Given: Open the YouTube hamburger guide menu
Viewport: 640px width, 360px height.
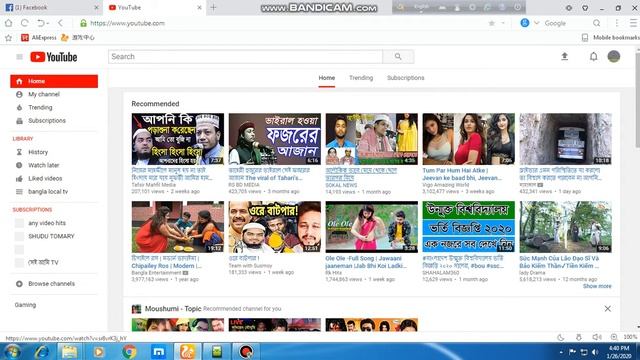Looking at the screenshot, I should pyautogui.click(x=19, y=57).
